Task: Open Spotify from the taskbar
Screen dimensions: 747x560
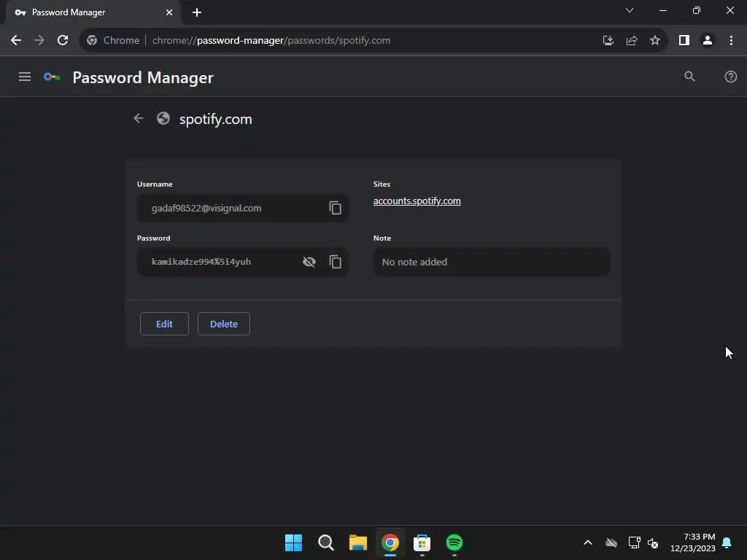Action: click(x=454, y=542)
